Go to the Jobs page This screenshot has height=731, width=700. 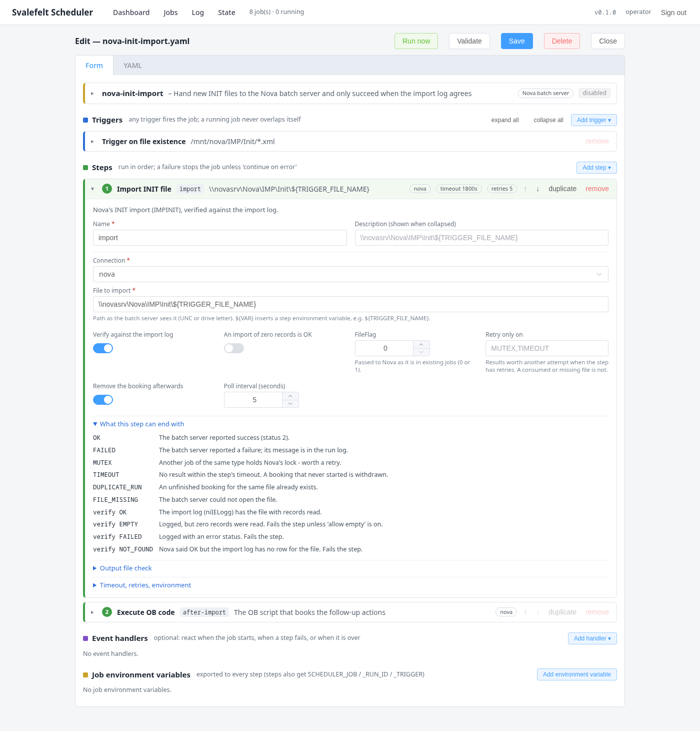170,13
